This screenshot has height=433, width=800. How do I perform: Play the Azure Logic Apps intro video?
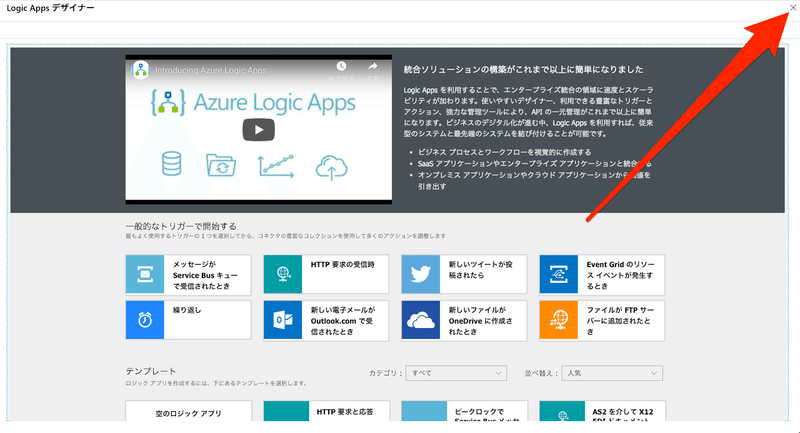tap(259, 130)
